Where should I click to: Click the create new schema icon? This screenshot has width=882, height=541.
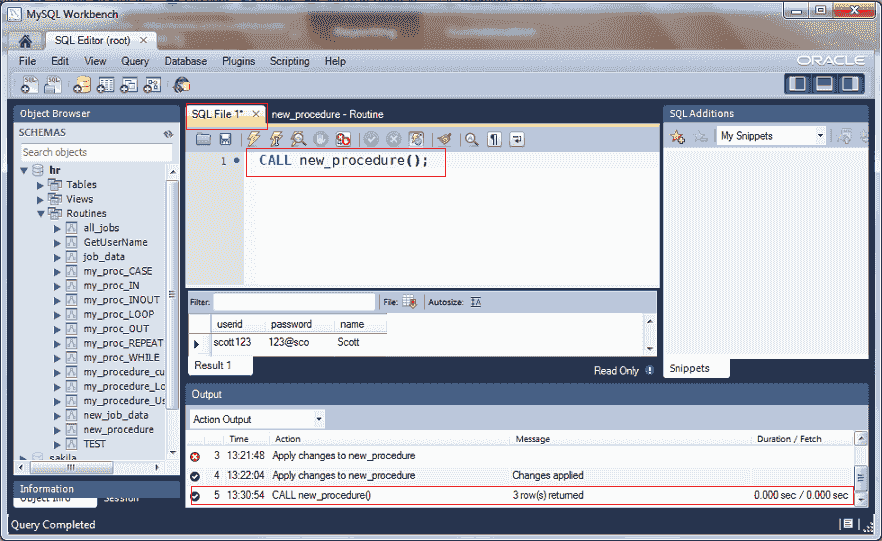[82, 85]
